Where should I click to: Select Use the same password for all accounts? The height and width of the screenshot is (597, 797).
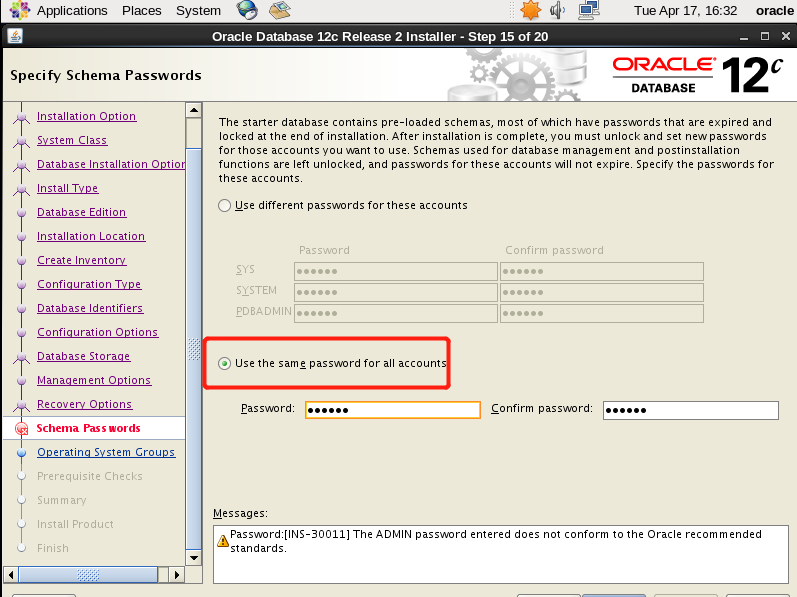(x=332, y=363)
